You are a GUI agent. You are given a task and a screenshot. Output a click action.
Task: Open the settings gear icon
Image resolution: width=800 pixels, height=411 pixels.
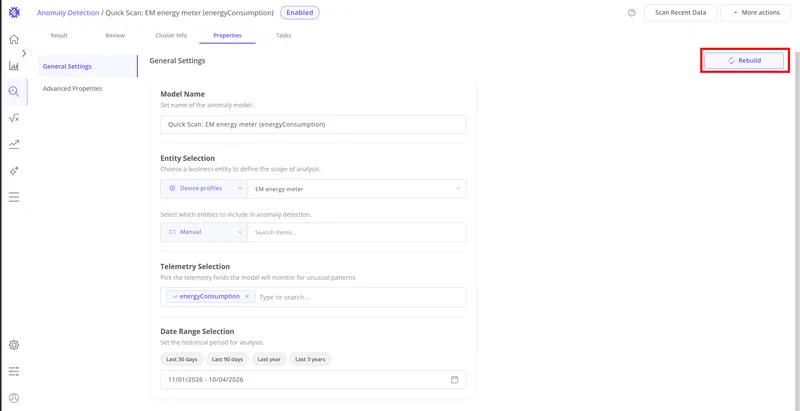pyautogui.click(x=14, y=345)
